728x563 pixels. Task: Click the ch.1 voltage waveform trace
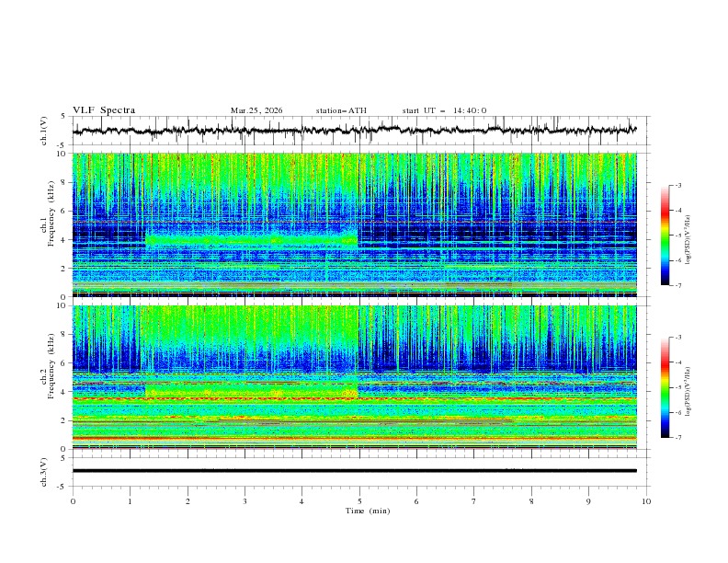(354, 130)
